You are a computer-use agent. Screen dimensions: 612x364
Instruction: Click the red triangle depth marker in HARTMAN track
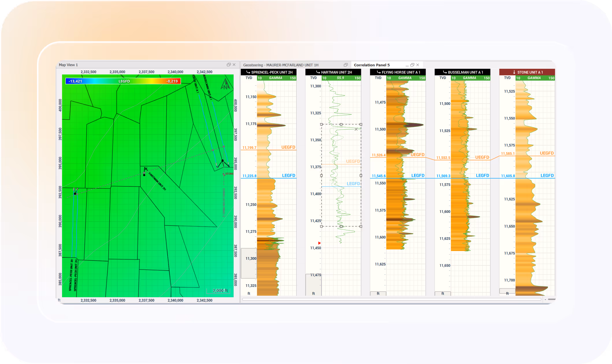point(319,243)
